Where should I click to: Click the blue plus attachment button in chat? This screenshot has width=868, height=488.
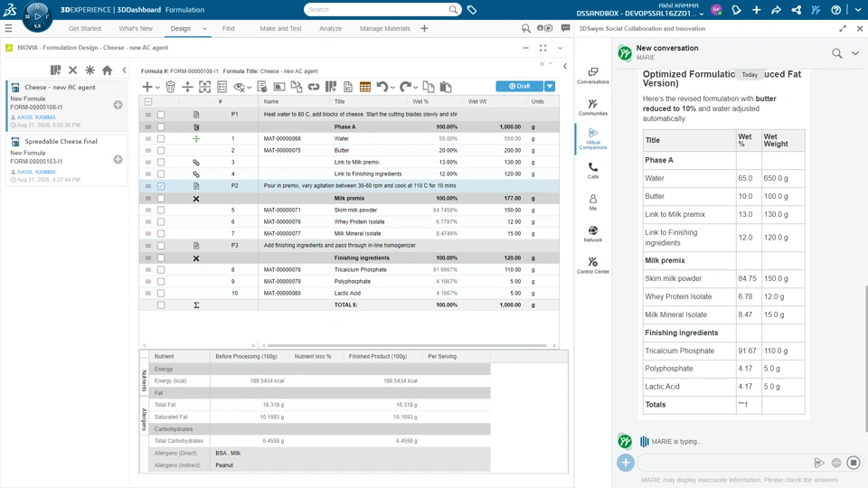[626, 463]
